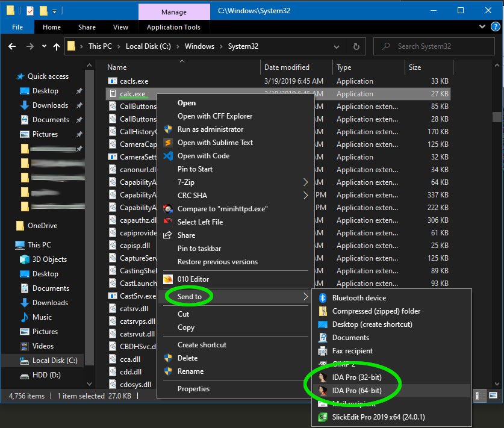Choose Create shortcut
The width and height of the screenshot is (504, 428).
(x=202, y=345)
